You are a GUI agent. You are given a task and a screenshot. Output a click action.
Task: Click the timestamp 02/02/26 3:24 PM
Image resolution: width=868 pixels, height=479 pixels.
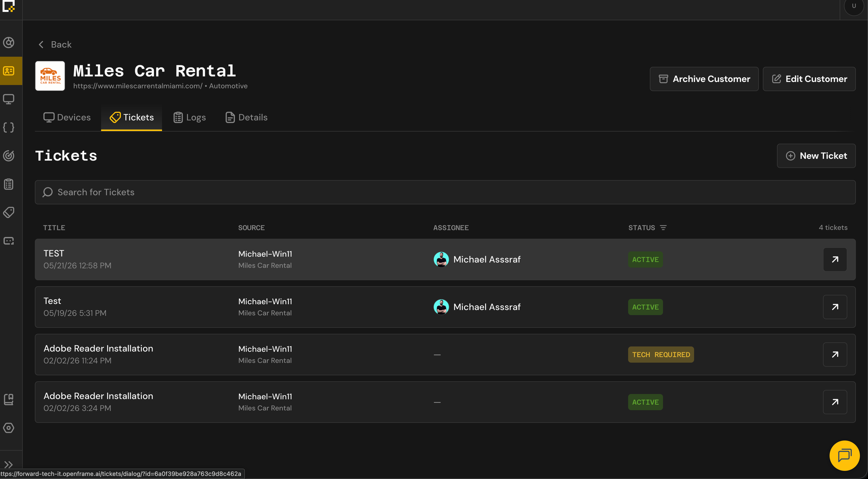coord(77,408)
